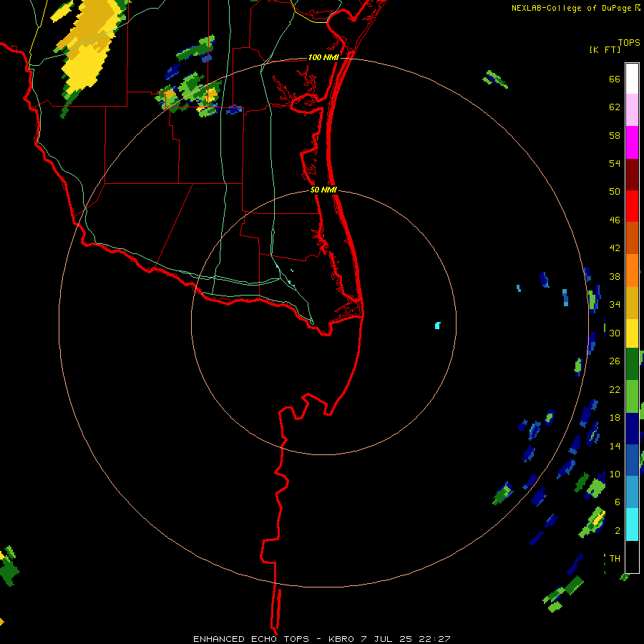Click the 54 value on the legend

tap(615, 163)
